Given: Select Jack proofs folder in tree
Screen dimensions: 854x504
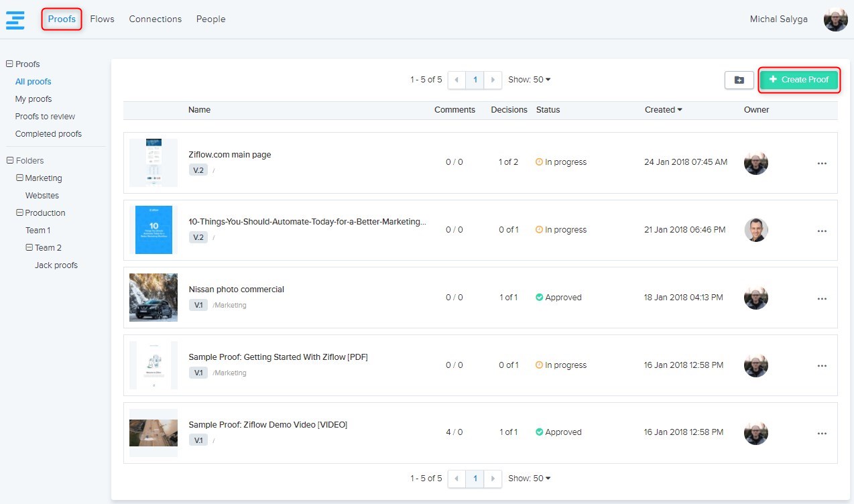Looking at the screenshot, I should click(x=56, y=265).
